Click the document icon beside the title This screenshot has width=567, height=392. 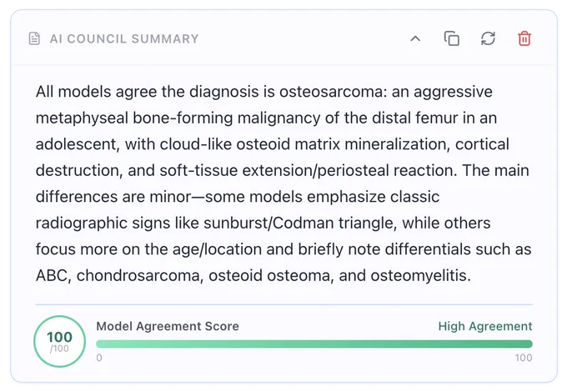34,38
